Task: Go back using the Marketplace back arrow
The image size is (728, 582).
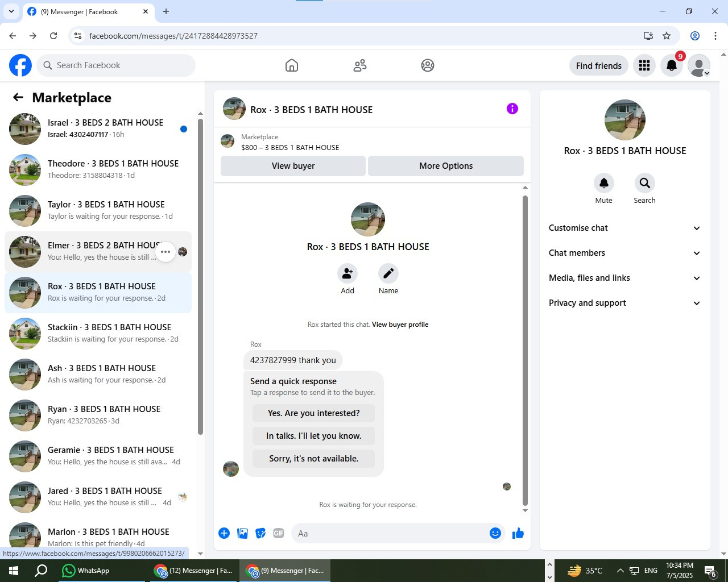Action: point(18,97)
